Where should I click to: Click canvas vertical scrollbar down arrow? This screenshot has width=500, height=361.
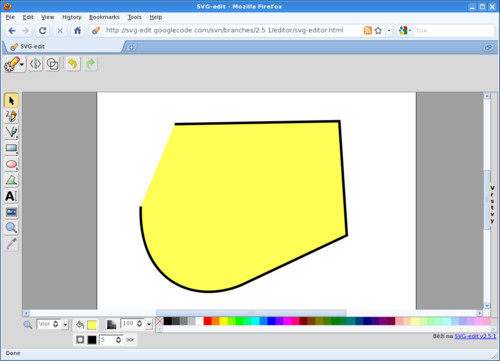click(487, 306)
